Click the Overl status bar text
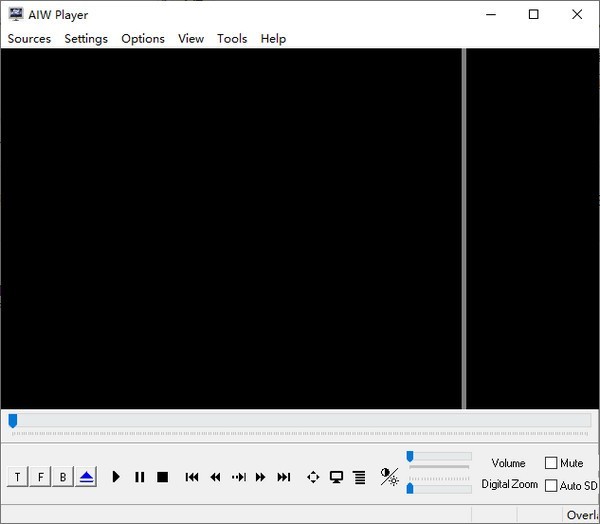Screen dimensions: 600x524 [582, 515]
